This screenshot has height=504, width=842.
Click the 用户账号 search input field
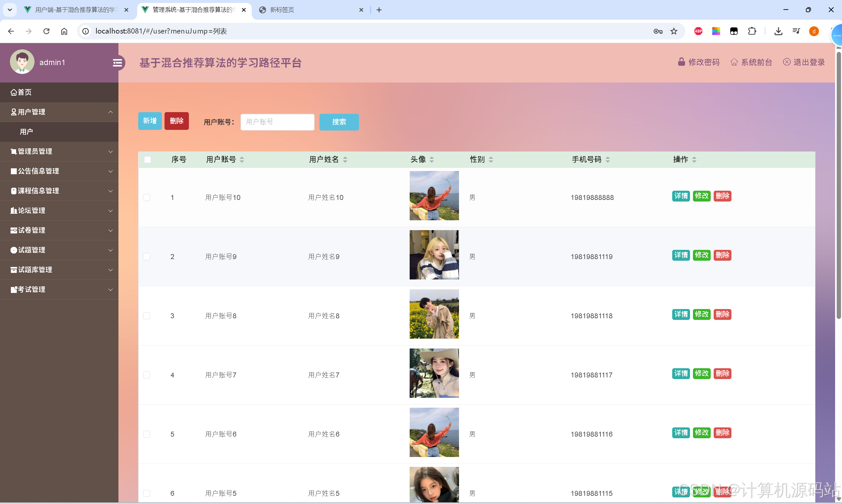tap(277, 122)
